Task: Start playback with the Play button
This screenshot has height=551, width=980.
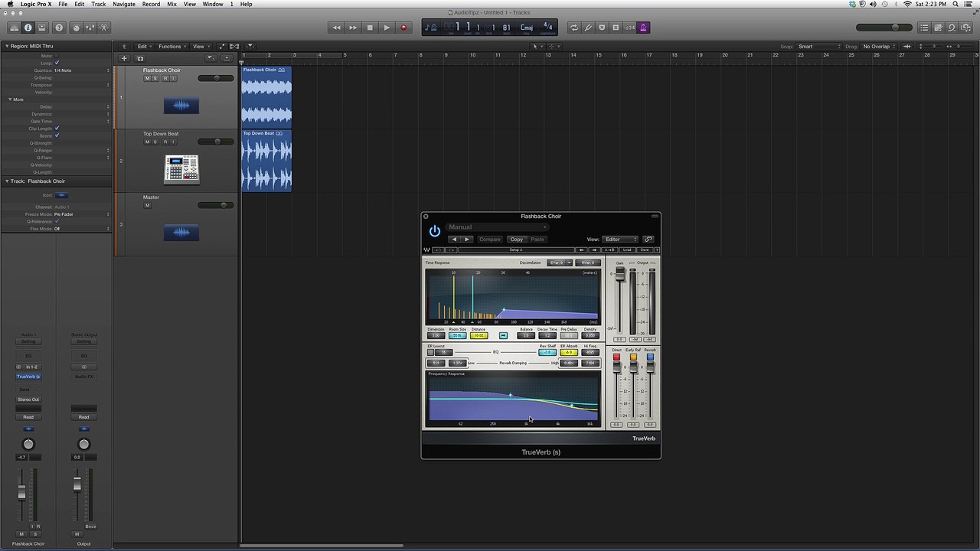Action: point(387,28)
